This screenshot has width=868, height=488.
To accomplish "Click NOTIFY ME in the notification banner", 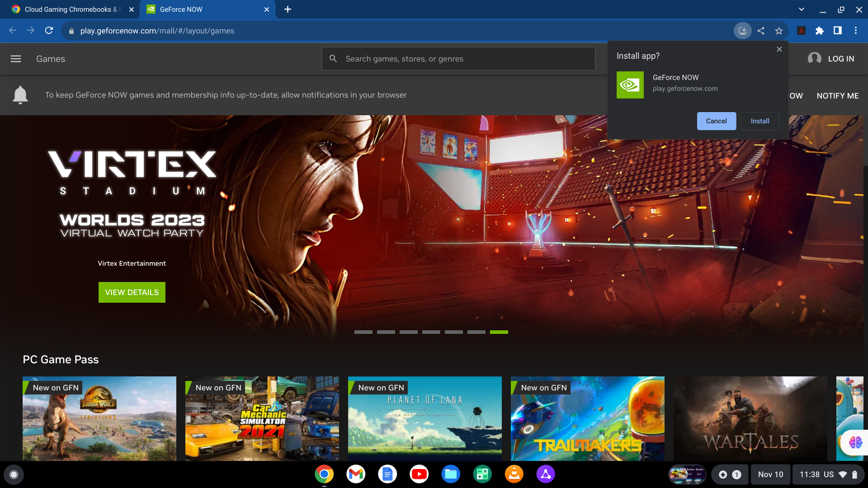I will (837, 95).
